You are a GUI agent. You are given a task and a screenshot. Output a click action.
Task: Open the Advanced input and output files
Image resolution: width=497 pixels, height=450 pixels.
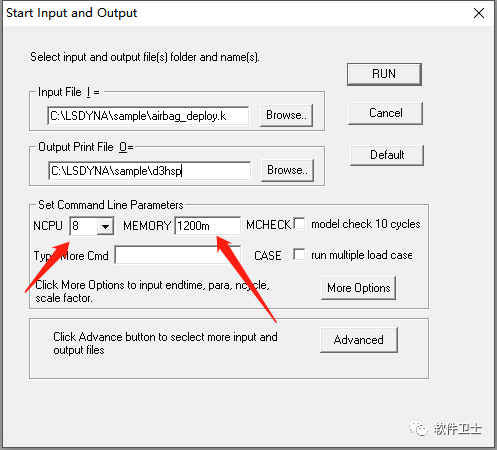click(359, 340)
